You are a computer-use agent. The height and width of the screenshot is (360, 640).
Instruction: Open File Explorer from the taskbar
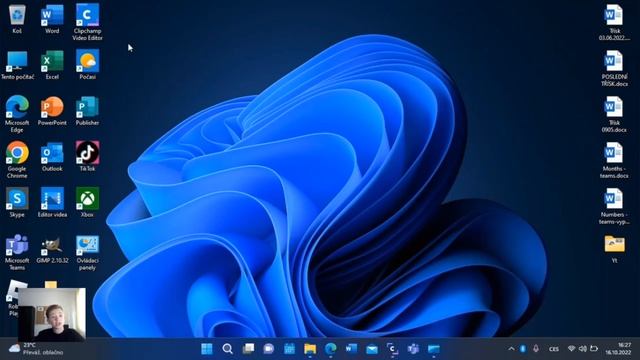pyautogui.click(x=310, y=349)
